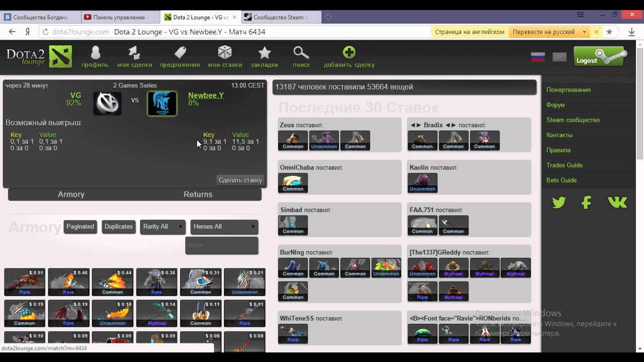Click Zeus's Uncommon bet item
The width and height of the screenshot is (644, 362).
point(324,141)
